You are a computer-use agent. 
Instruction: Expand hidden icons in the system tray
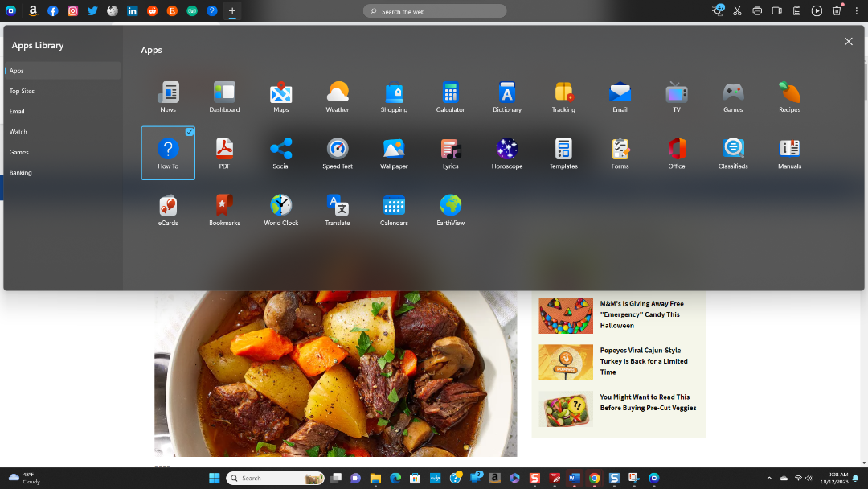768,478
